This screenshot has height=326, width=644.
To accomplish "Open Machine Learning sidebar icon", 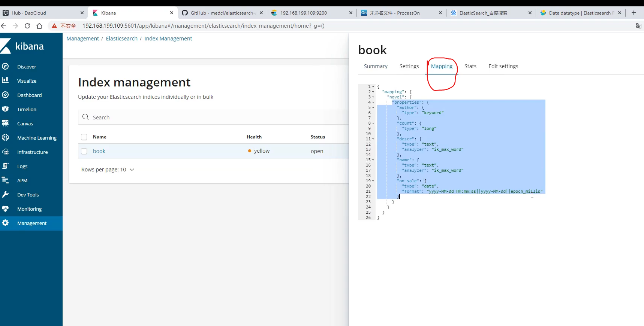I will [5, 137].
